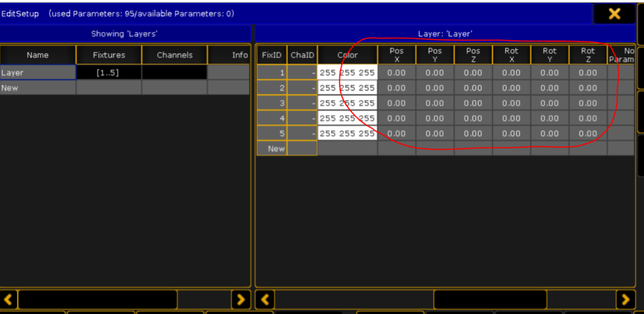The image size is (644, 314).
Task: Open color swatch of fixture 3
Action: click(347, 103)
